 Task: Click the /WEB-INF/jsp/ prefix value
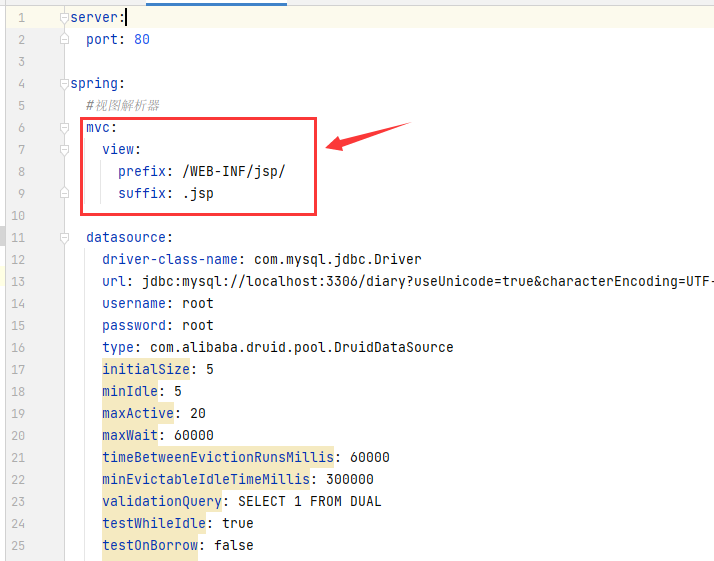[x=234, y=172]
